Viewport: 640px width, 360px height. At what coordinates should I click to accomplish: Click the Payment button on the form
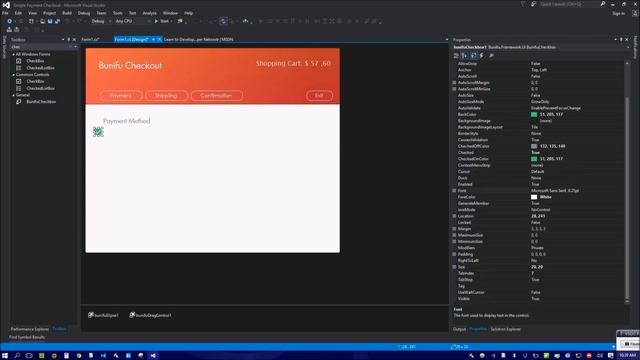click(121, 96)
